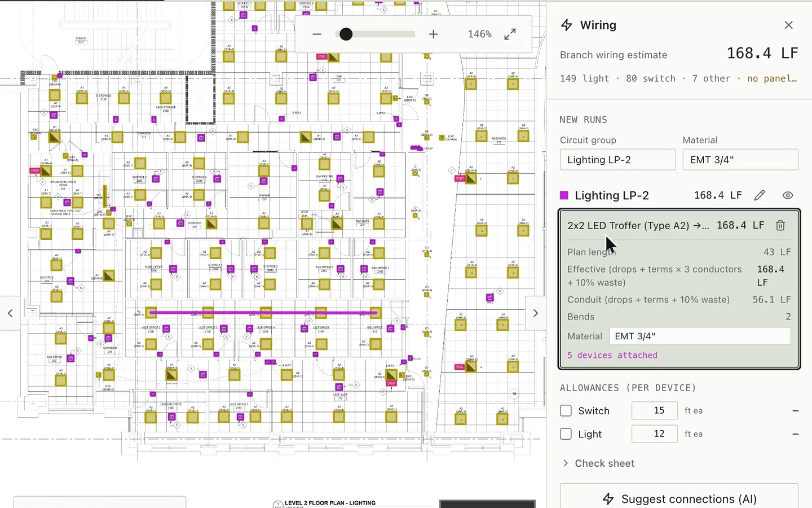Open the Circuit group dropdown

pyautogui.click(x=617, y=160)
